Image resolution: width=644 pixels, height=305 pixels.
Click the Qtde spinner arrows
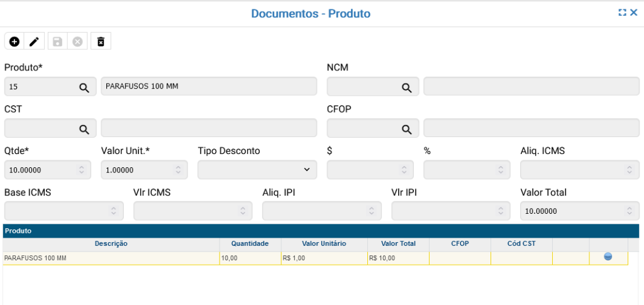(x=81, y=170)
